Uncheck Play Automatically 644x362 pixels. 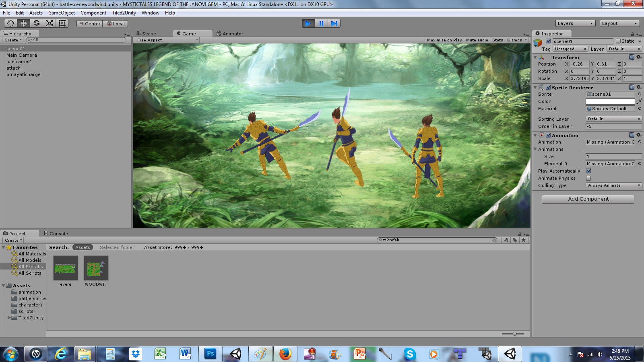click(x=588, y=171)
